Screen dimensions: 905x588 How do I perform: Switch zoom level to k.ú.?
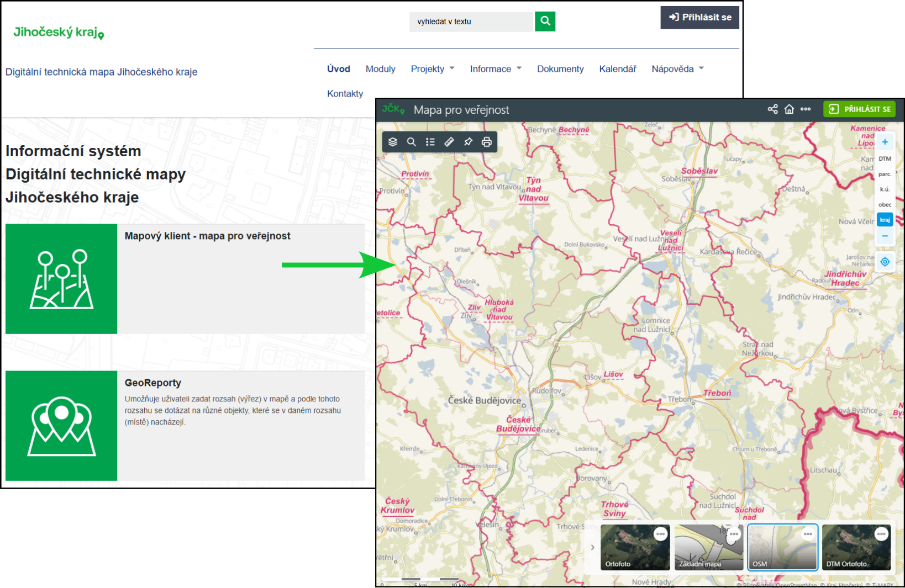tap(885, 189)
